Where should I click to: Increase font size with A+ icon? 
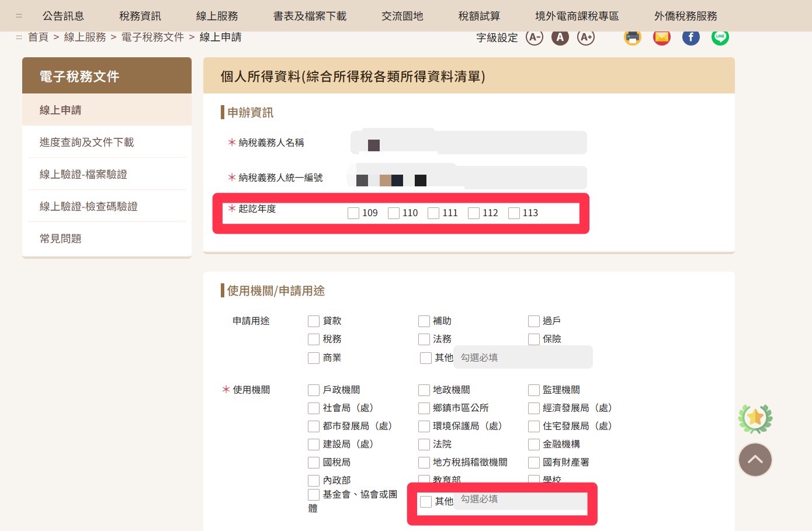tap(585, 37)
